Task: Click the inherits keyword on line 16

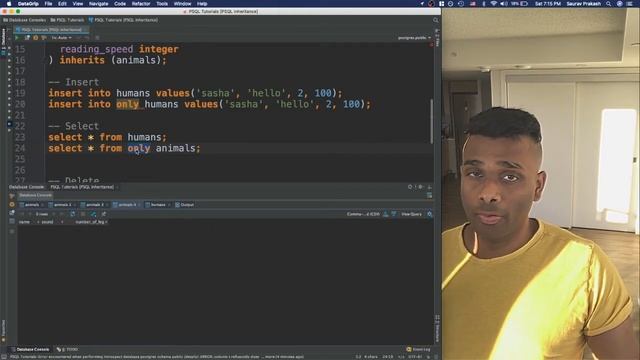Action: 82,60
